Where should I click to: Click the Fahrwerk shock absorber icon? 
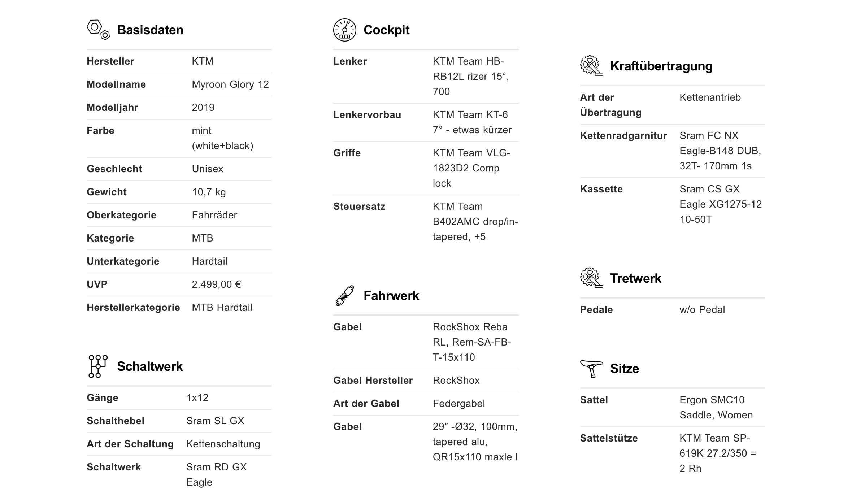(x=344, y=296)
